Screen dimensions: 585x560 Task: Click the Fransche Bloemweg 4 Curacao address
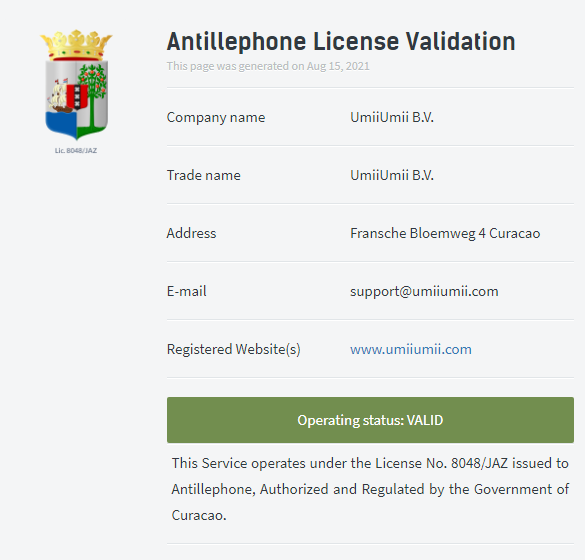445,233
